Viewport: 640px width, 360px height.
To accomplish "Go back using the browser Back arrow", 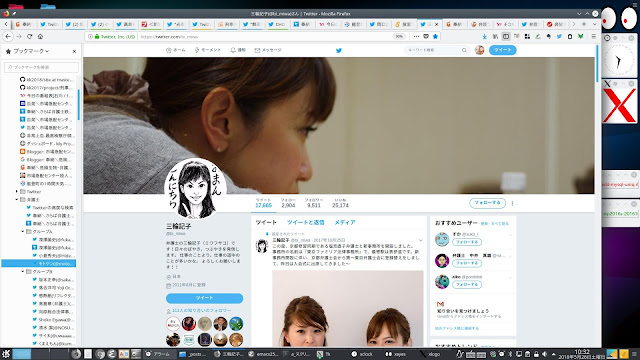I will (x=8, y=36).
